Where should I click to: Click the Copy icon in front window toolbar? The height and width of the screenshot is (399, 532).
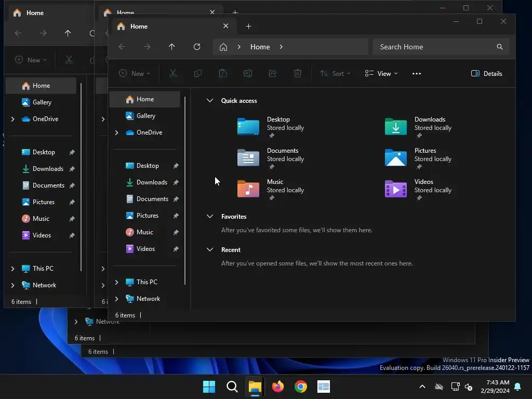coord(198,73)
